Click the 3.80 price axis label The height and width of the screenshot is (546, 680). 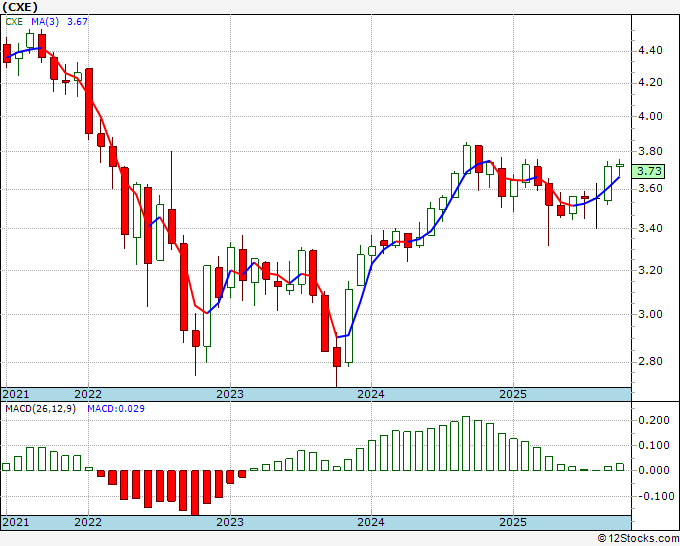tap(650, 151)
